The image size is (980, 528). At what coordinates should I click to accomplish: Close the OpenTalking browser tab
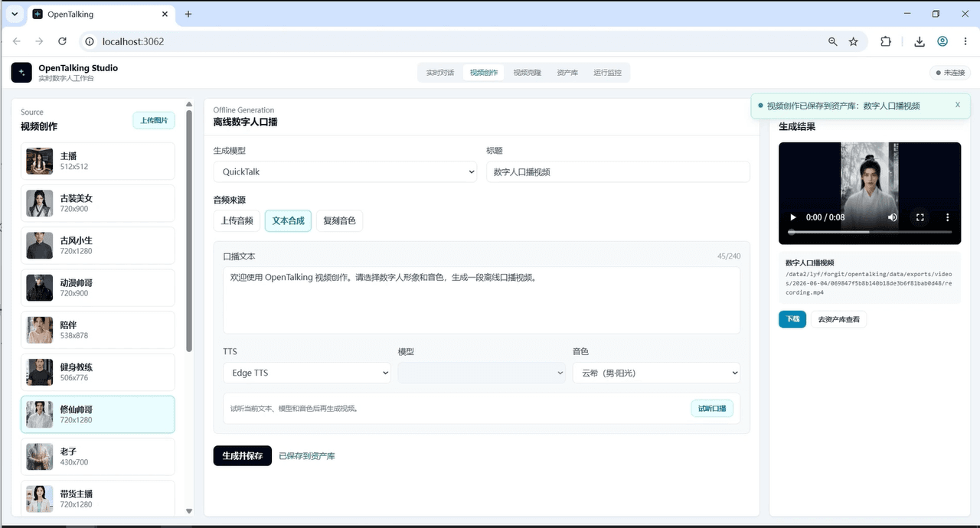pyautogui.click(x=165, y=14)
